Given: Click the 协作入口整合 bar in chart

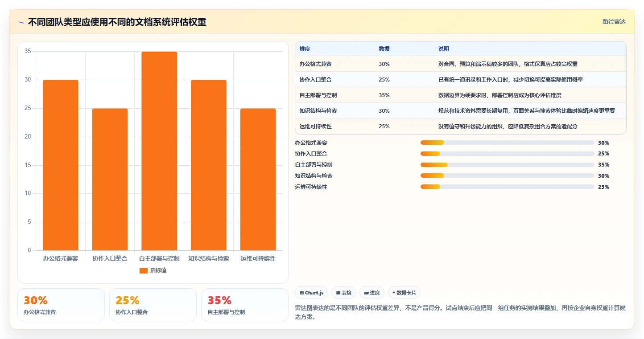Looking at the screenshot, I should [x=110, y=180].
